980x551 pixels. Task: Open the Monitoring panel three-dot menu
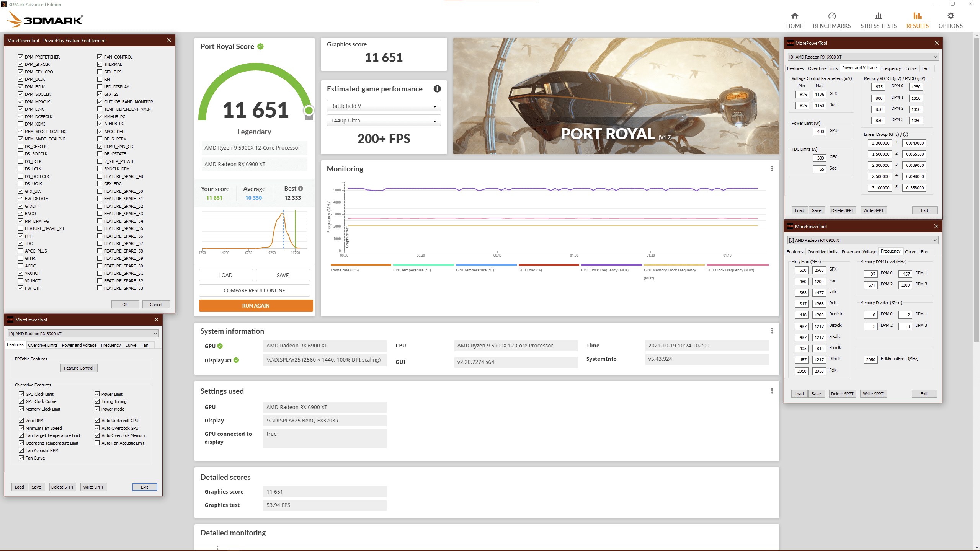pyautogui.click(x=772, y=169)
